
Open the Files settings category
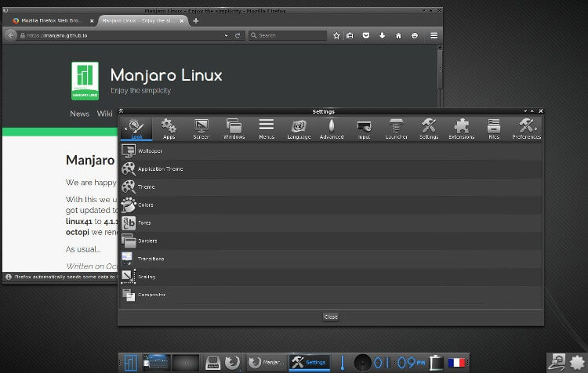[x=494, y=129]
